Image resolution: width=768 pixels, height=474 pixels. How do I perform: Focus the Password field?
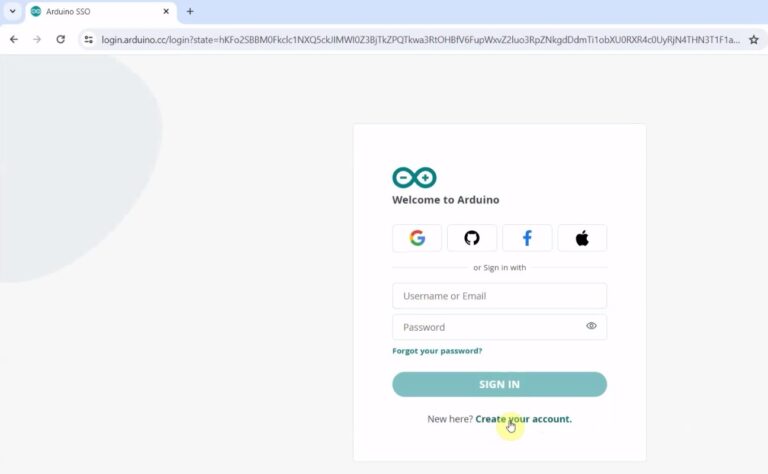[485, 327]
